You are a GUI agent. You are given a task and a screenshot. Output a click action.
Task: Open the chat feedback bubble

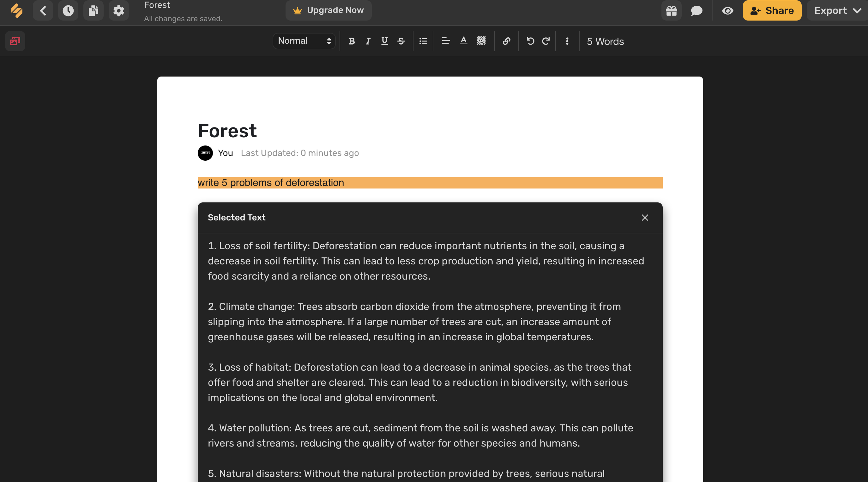pyautogui.click(x=696, y=10)
